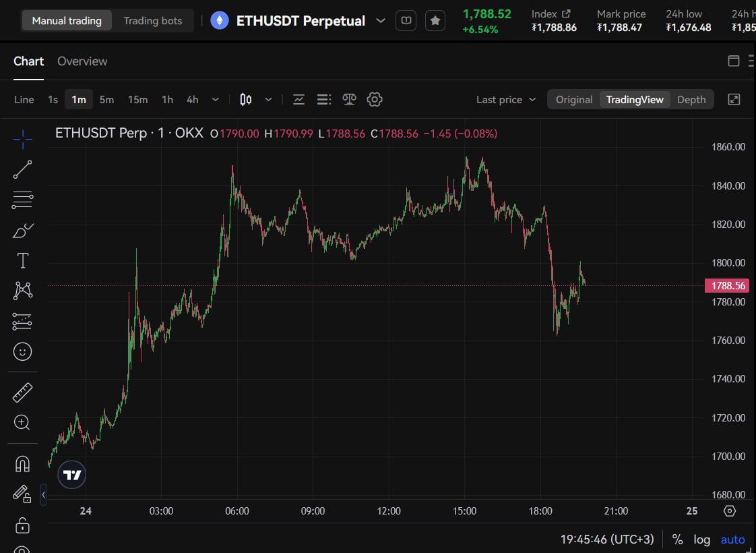This screenshot has width=756, height=553.
Task: Open the Last price dropdown
Action: point(506,100)
